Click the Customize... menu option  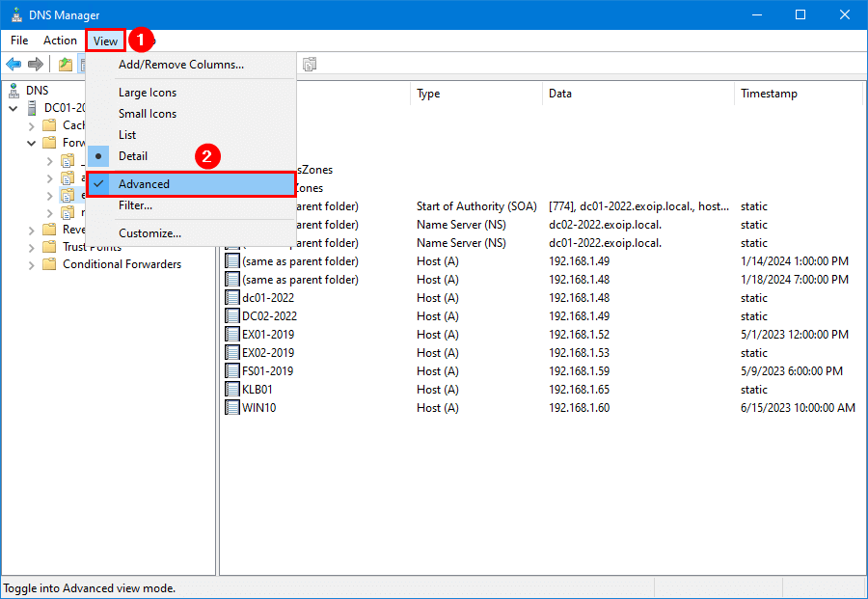coord(149,233)
